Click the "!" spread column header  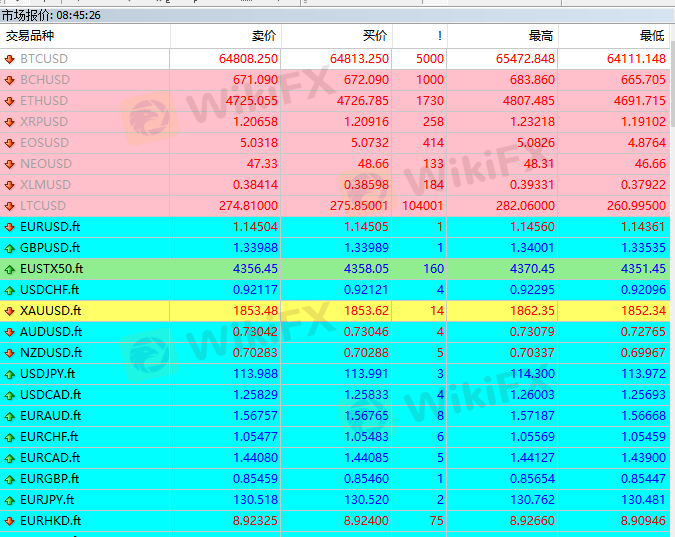tap(439, 35)
